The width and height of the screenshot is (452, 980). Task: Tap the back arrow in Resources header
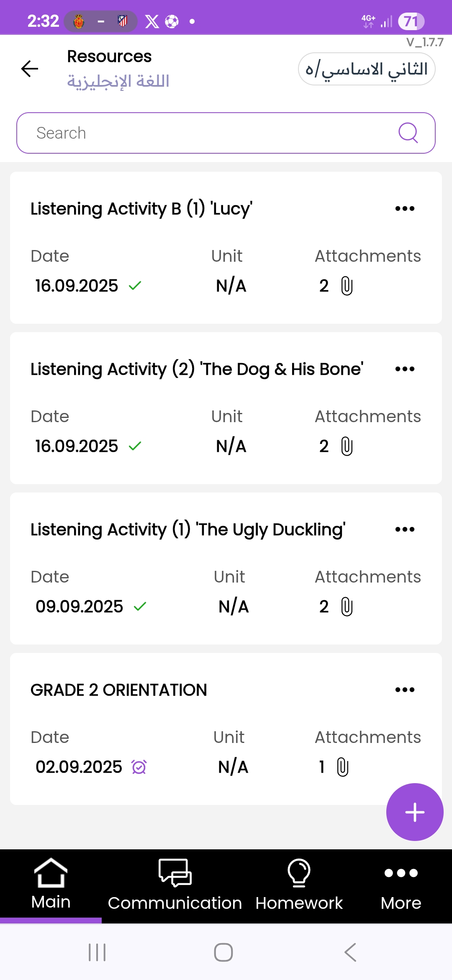pos(30,69)
